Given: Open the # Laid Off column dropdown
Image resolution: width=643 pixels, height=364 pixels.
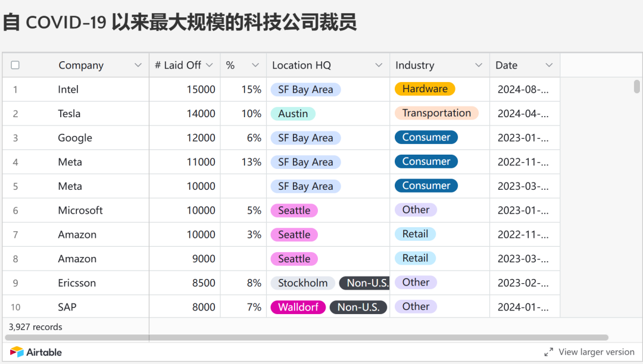Looking at the screenshot, I should [210, 65].
